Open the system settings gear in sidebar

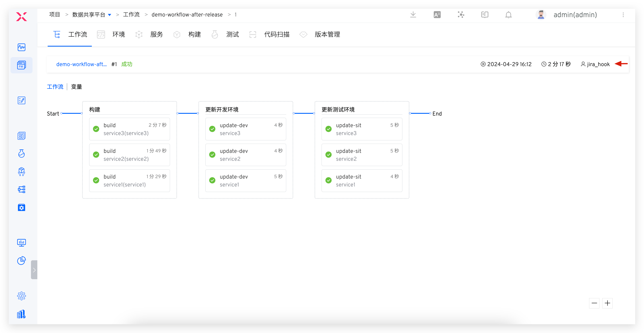point(22,296)
